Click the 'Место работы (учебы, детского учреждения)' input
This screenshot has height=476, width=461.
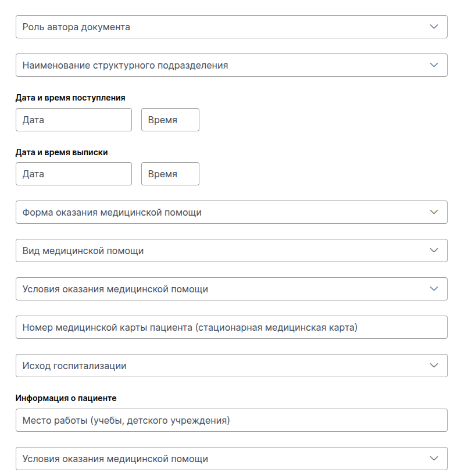tap(231, 420)
